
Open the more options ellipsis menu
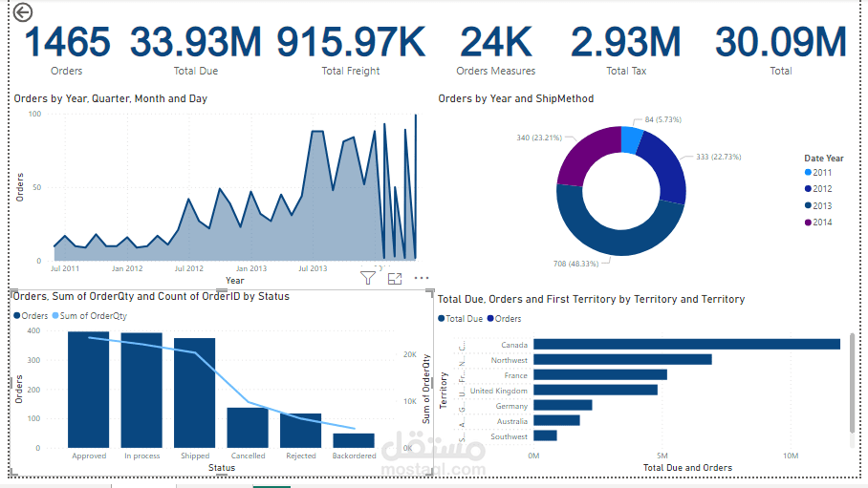[x=422, y=278]
